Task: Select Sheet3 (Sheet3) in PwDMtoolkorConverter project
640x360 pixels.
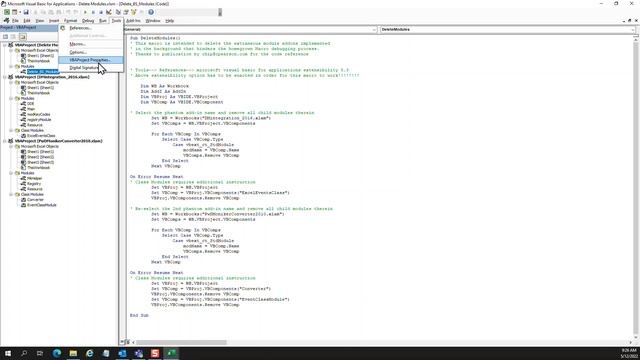Action: (x=40, y=162)
